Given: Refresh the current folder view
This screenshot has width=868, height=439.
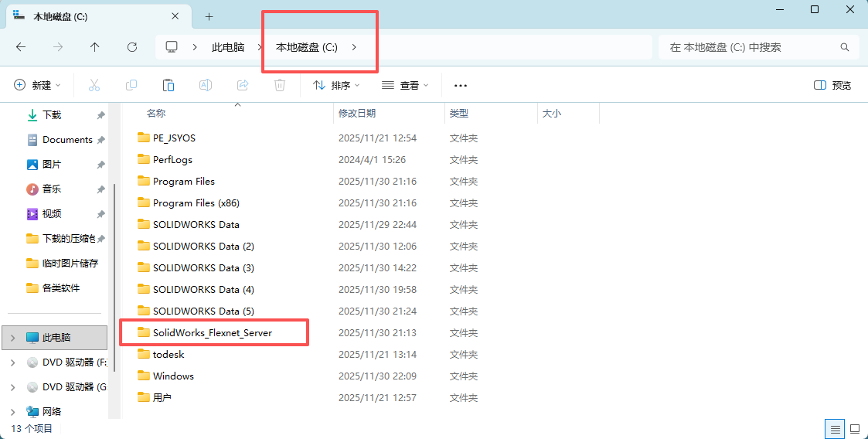Looking at the screenshot, I should click(x=131, y=47).
